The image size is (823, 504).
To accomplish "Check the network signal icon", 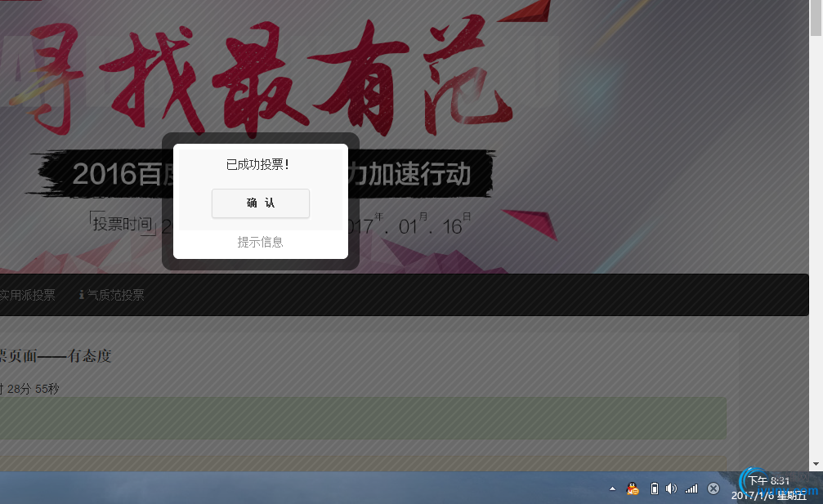I will 691,488.
